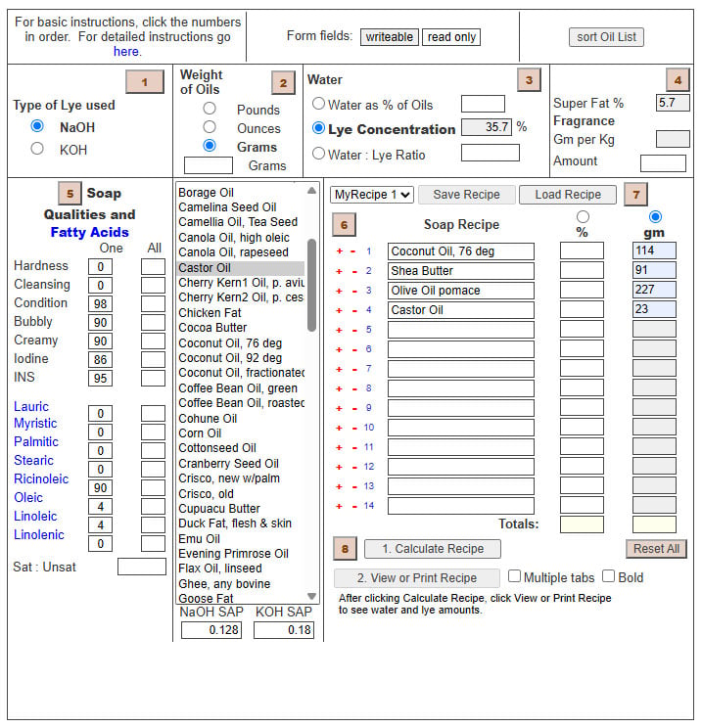Click 2. View or Print Recipe
Screen dimensions: 702x728
[417, 578]
